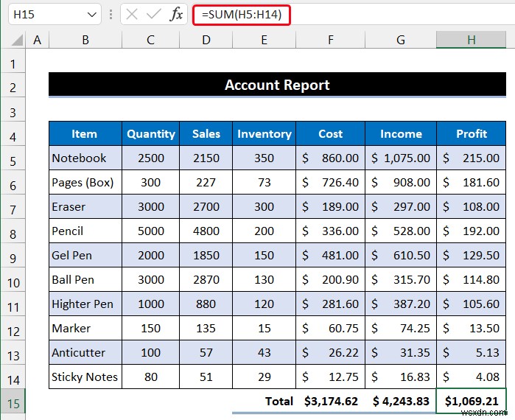Viewport: 515px width, 420px height.
Task: Click the Total label cell
Action: pos(264,401)
